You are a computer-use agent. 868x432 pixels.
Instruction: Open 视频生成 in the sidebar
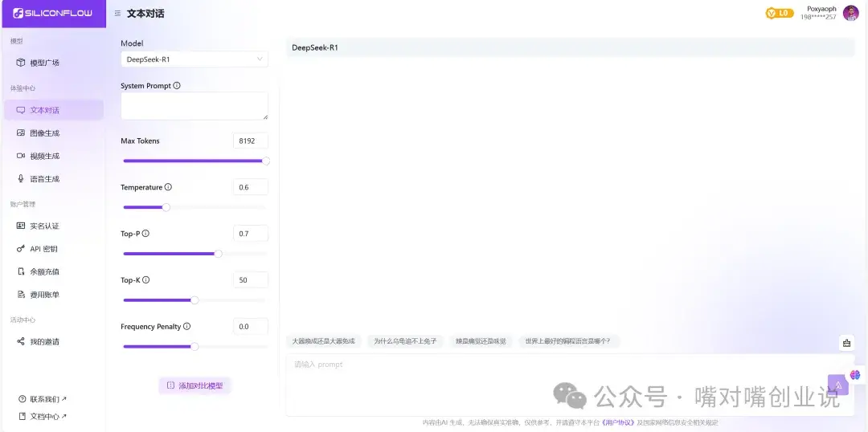click(54, 156)
